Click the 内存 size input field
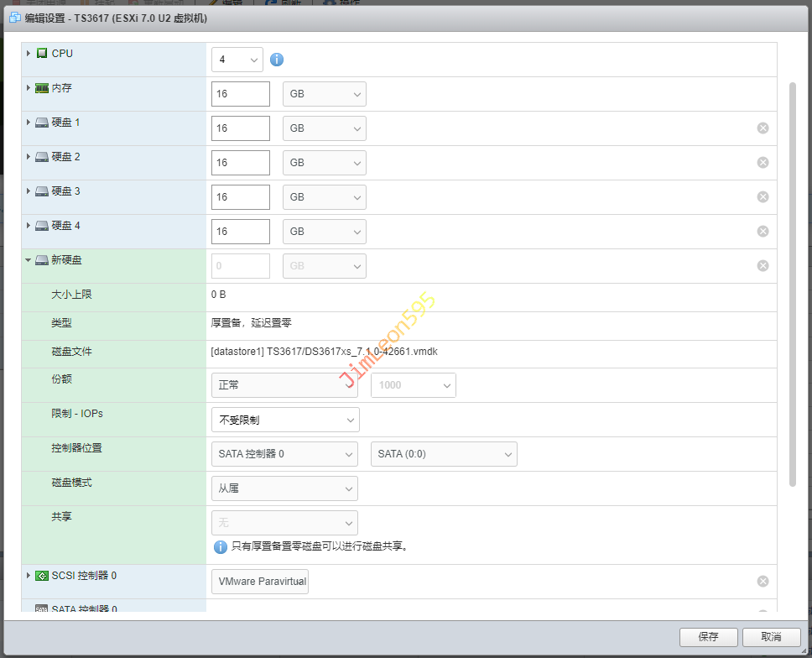The image size is (812, 658). (241, 94)
